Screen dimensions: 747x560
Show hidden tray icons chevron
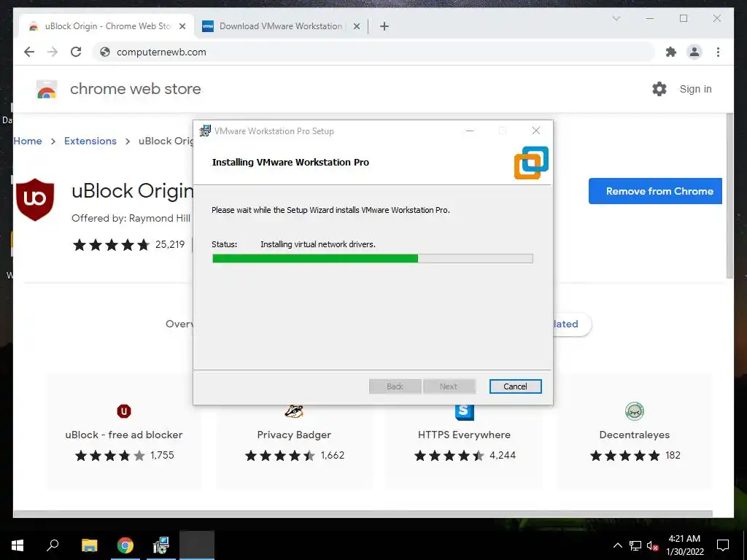pyautogui.click(x=617, y=545)
